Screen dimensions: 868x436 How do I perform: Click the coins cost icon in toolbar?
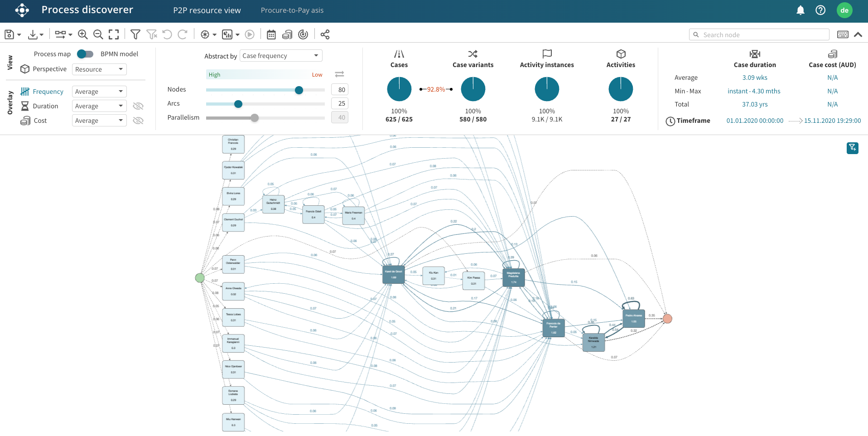(x=287, y=34)
